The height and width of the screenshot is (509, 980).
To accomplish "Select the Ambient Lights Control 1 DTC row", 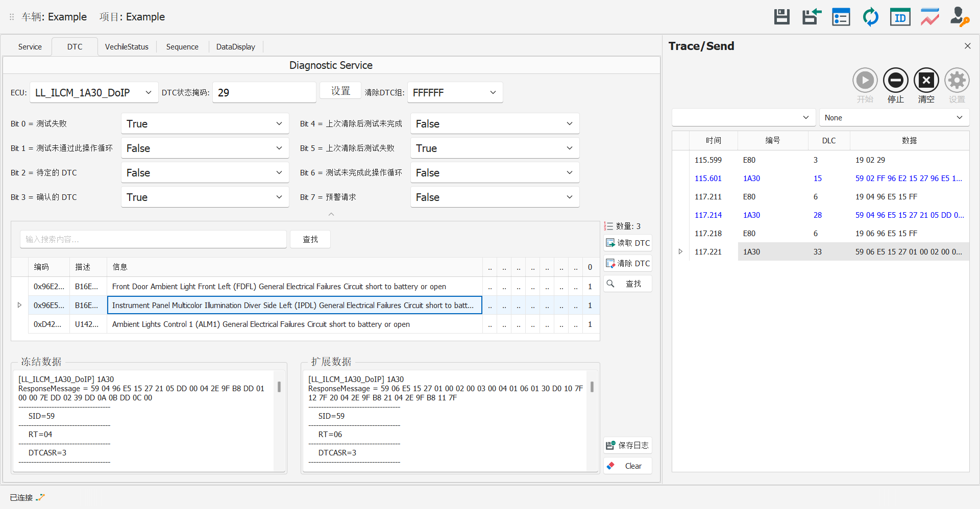I will (306, 324).
